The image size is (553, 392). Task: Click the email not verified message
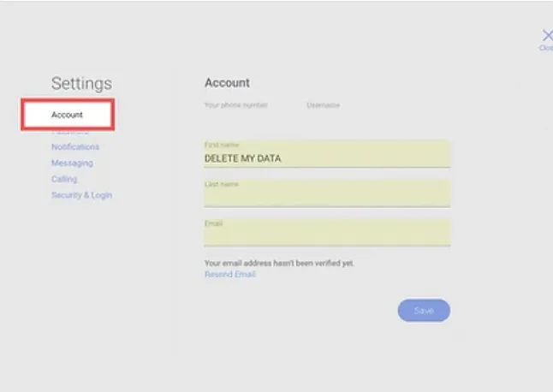[x=279, y=264]
